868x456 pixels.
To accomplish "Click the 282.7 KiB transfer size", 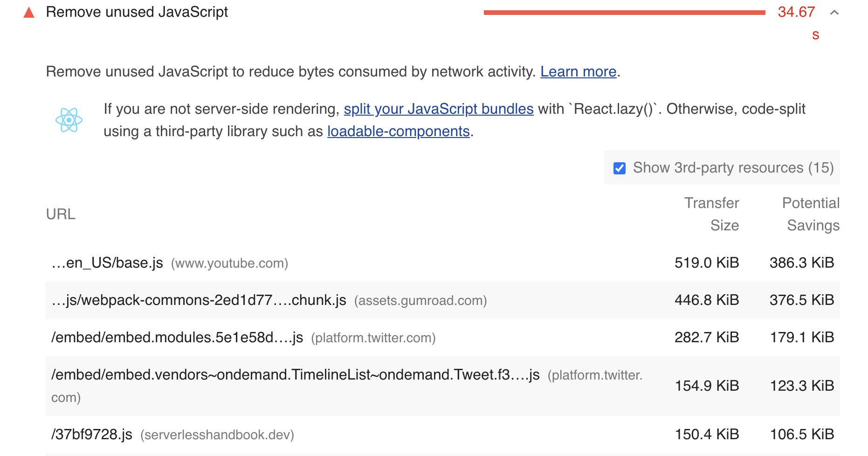I will 707,337.
